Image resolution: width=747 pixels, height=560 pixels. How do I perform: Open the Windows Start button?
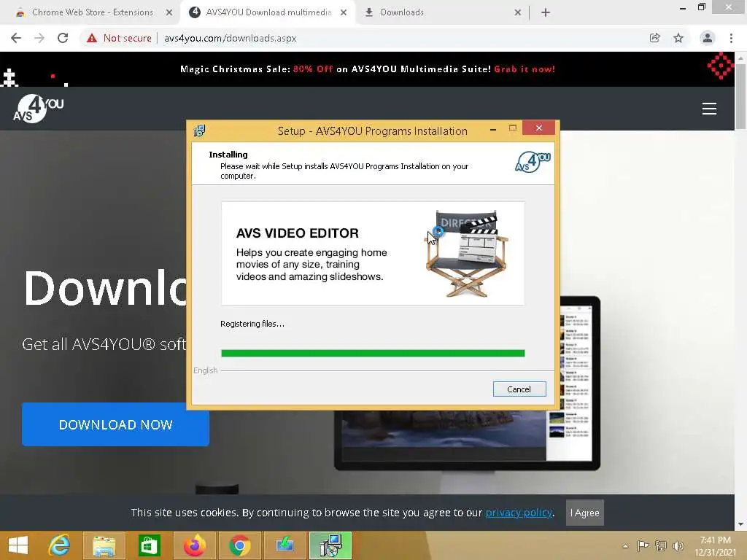(18, 545)
